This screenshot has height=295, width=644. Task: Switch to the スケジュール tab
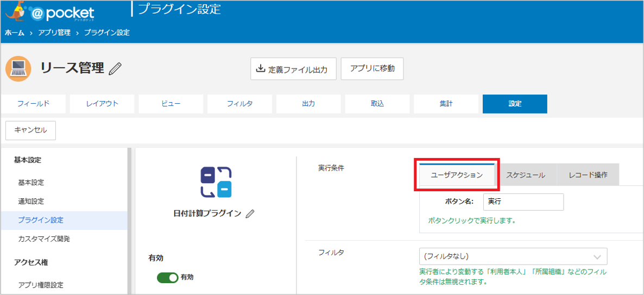[x=525, y=175]
